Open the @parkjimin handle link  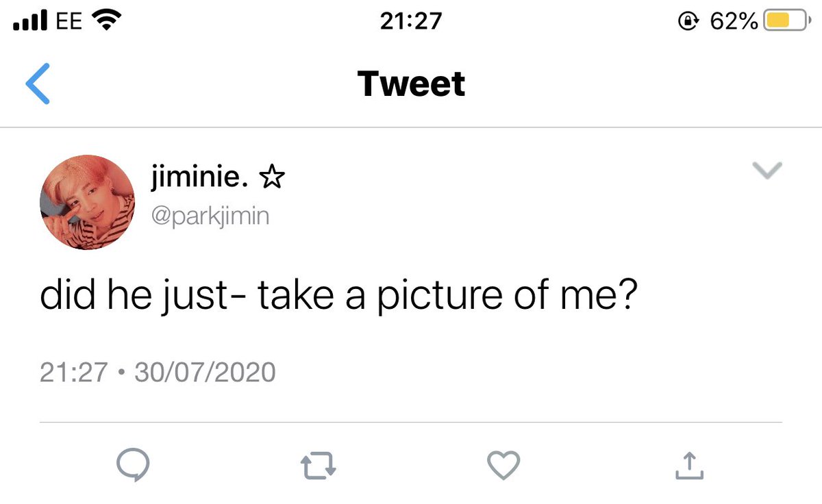tap(210, 216)
